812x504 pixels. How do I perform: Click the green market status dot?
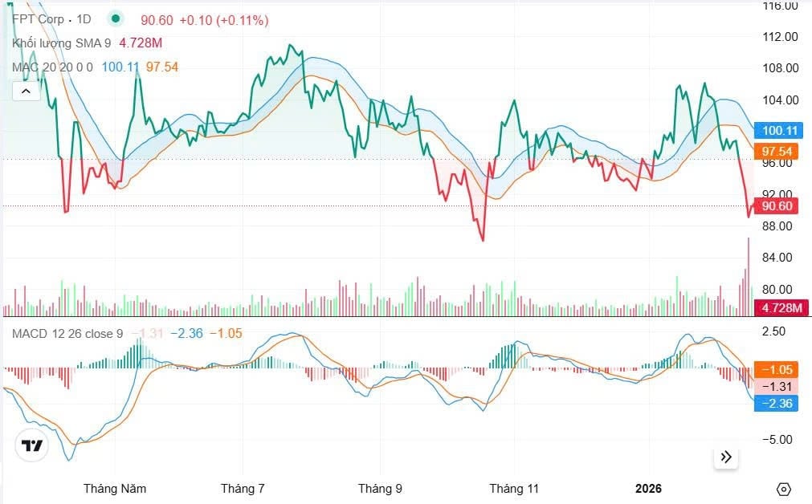117,18
